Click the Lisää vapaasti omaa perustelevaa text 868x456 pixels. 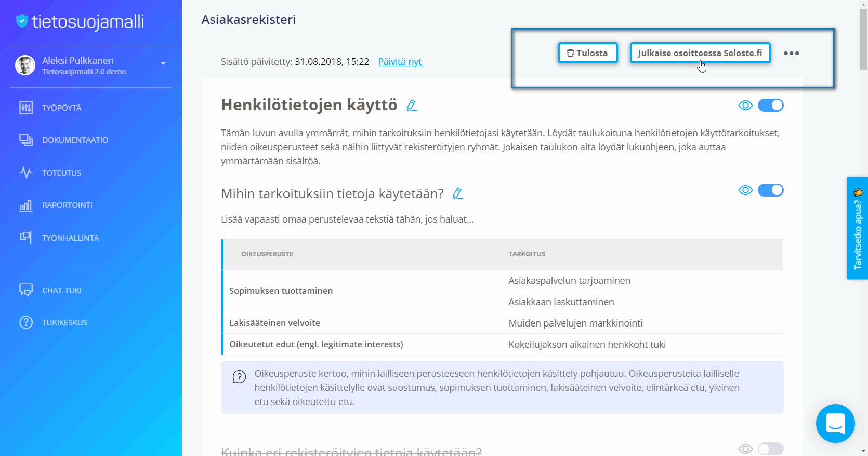[x=347, y=219]
